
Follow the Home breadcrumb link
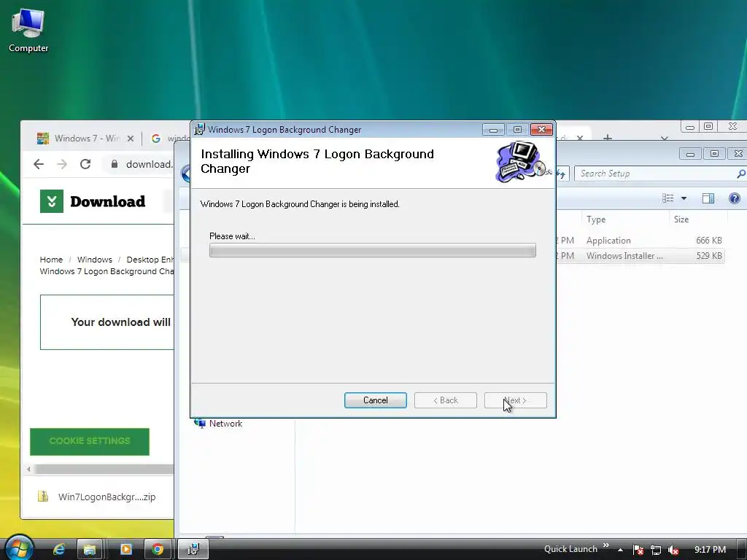pyautogui.click(x=51, y=260)
